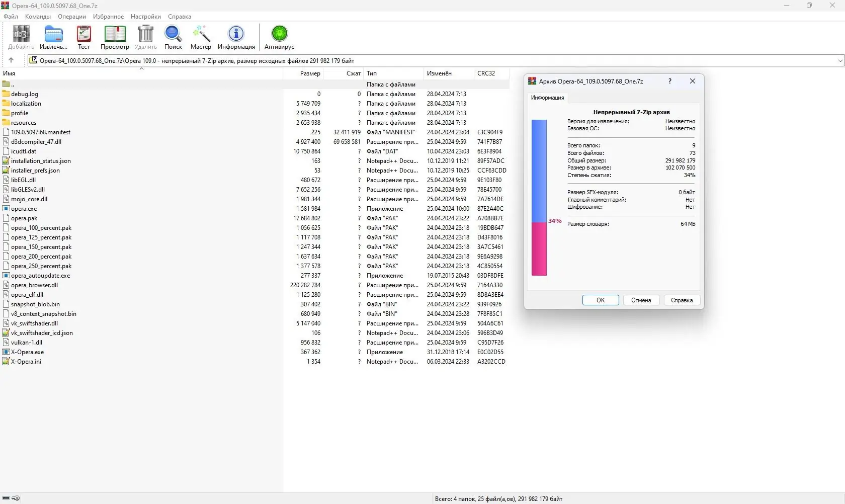Go up one folder level arrow
Screen dimensions: 845x504
pyautogui.click(x=11, y=60)
